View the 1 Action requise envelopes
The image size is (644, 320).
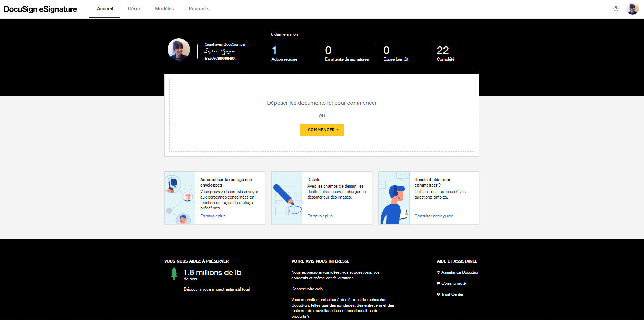click(x=284, y=53)
